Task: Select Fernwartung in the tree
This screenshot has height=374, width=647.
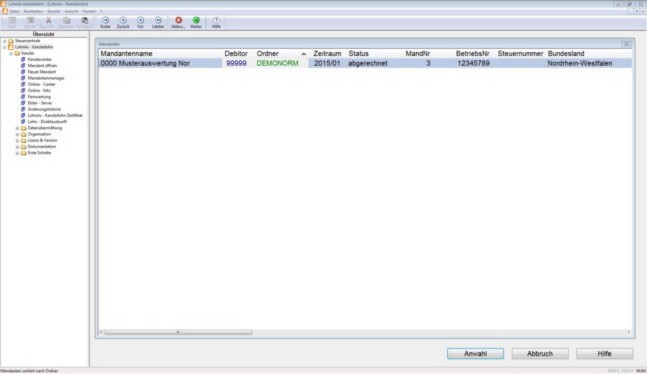Action: 39,97
